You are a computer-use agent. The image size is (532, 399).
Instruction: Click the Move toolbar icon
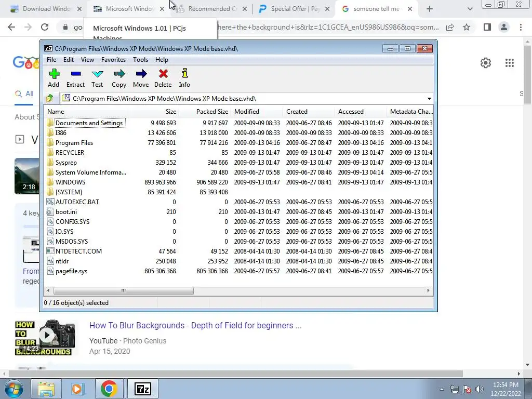[x=141, y=74]
